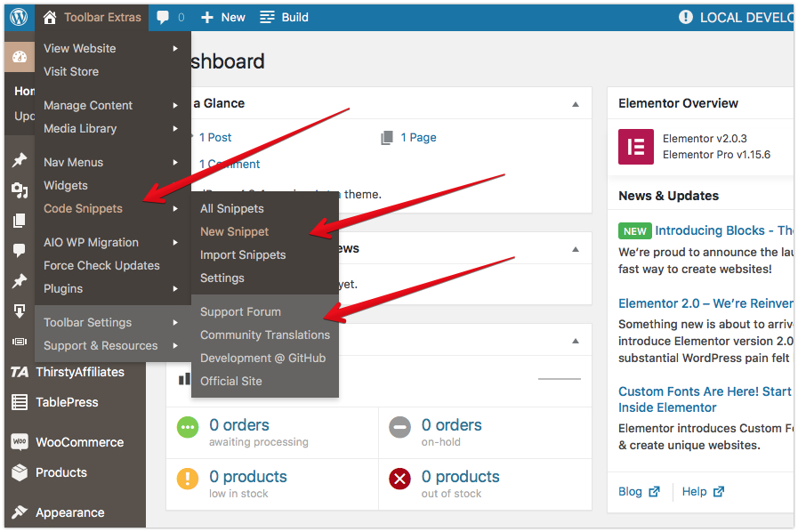Collapse the At a Glance widget
The width and height of the screenshot is (798, 532).
click(576, 104)
